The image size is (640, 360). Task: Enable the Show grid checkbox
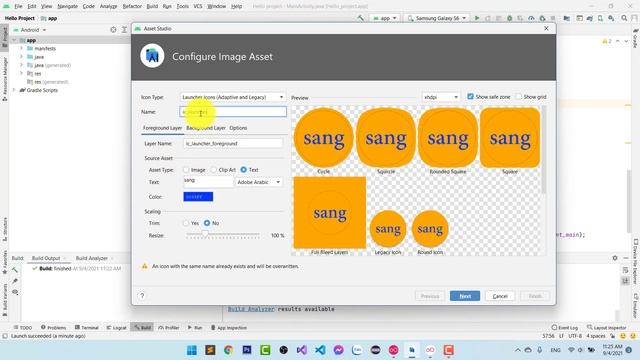[x=518, y=97]
